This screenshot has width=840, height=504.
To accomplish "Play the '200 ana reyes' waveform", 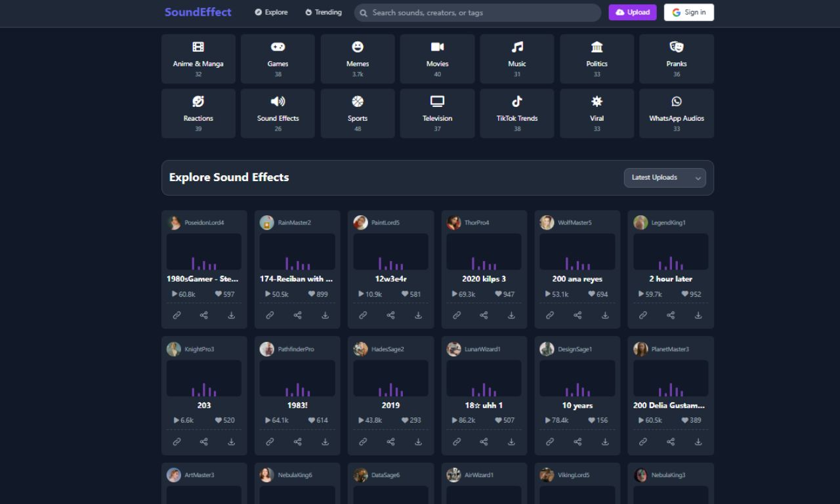I will (577, 252).
